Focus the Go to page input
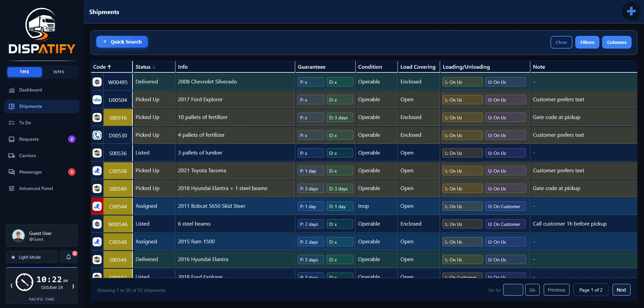 pos(513,290)
